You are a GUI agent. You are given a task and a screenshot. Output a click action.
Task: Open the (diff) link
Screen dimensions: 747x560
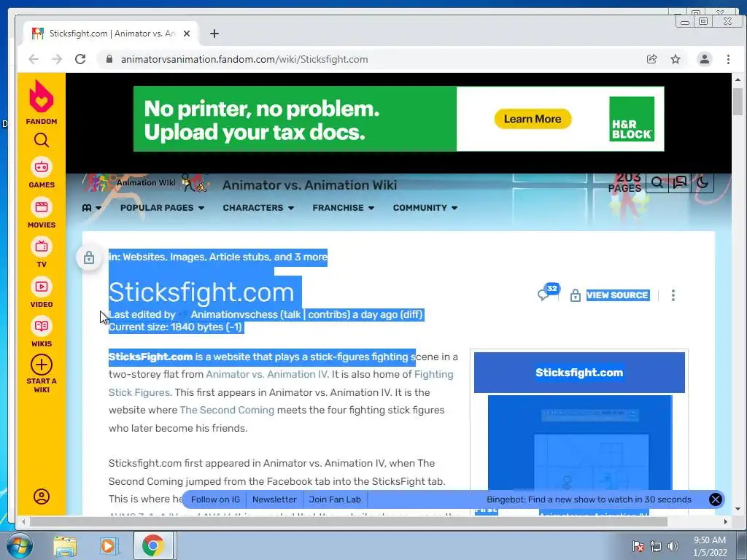411,315
